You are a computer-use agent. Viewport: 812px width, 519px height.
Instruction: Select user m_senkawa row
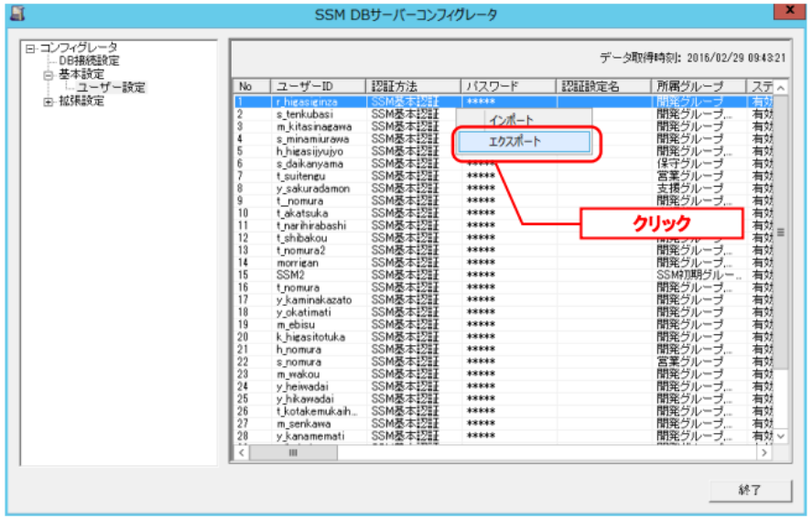click(x=503, y=424)
